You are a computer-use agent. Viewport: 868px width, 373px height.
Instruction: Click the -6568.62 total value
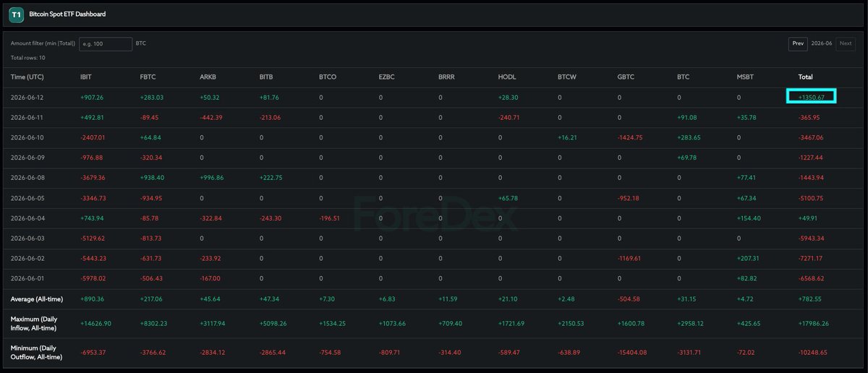tap(811, 279)
